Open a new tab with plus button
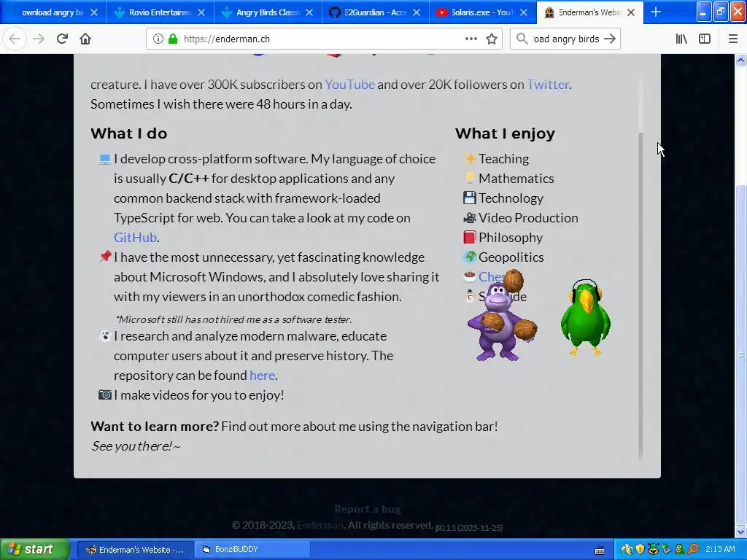 coord(656,12)
